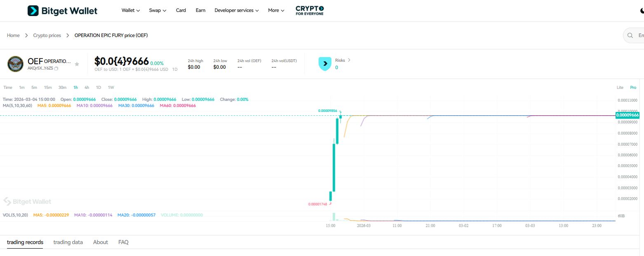Select the 4h chart interval
Image resolution: width=644 pixels, height=256 pixels.
[87, 87]
